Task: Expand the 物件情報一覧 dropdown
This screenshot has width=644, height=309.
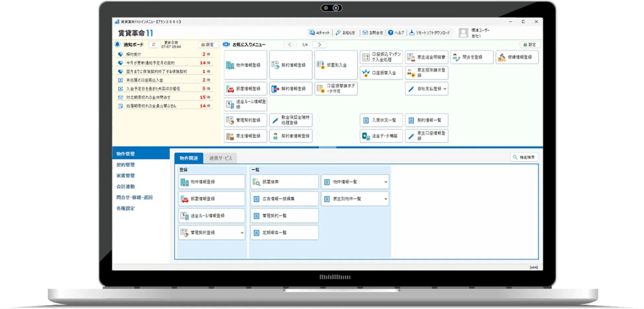Action: 385,182
